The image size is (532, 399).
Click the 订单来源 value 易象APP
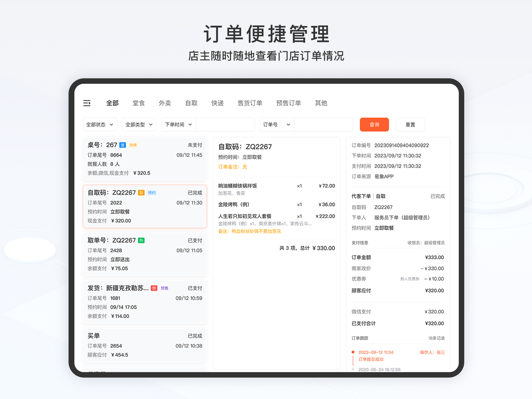[384, 176]
